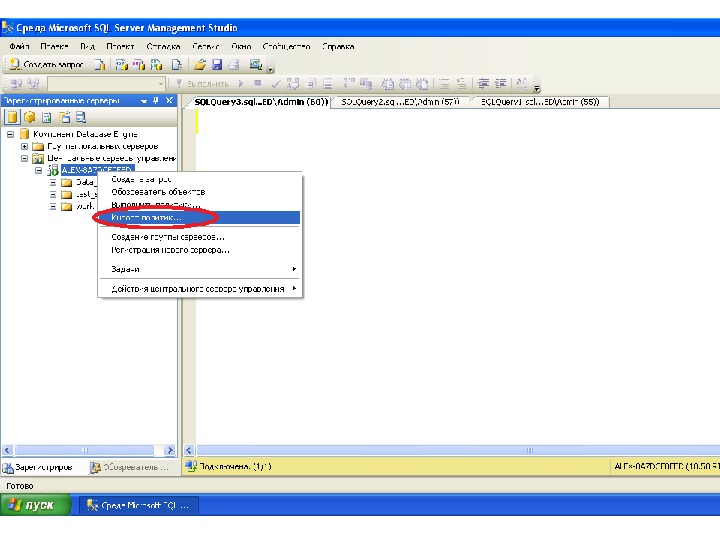Click the Uncomment Selected Lines icon

[x=462, y=84]
